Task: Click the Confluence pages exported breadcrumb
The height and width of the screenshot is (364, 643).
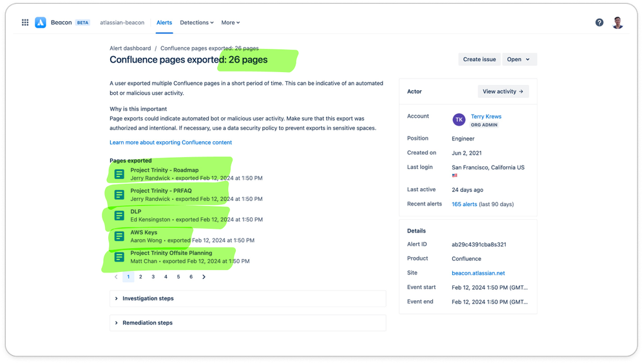Action: [x=209, y=48]
